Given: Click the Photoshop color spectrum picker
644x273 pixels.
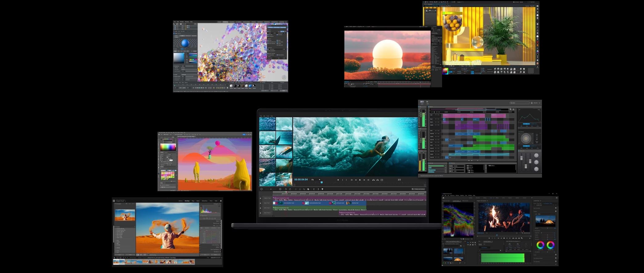Looking at the screenshot, I should click(x=168, y=147).
